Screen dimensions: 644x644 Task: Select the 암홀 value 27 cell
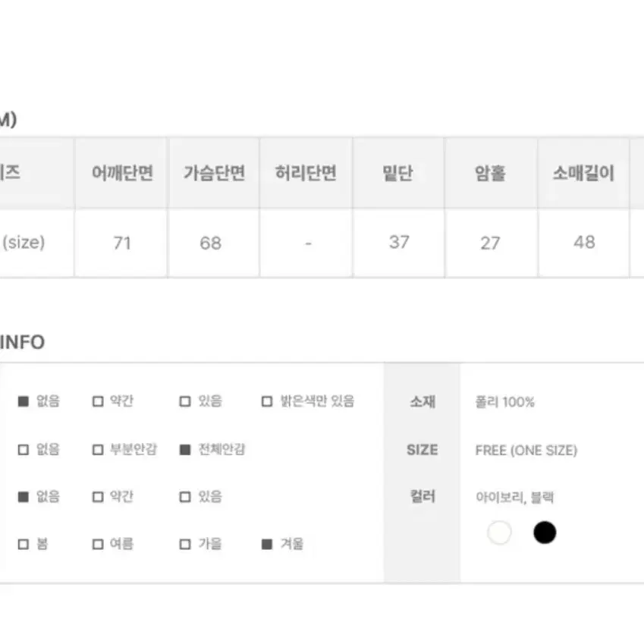click(491, 243)
